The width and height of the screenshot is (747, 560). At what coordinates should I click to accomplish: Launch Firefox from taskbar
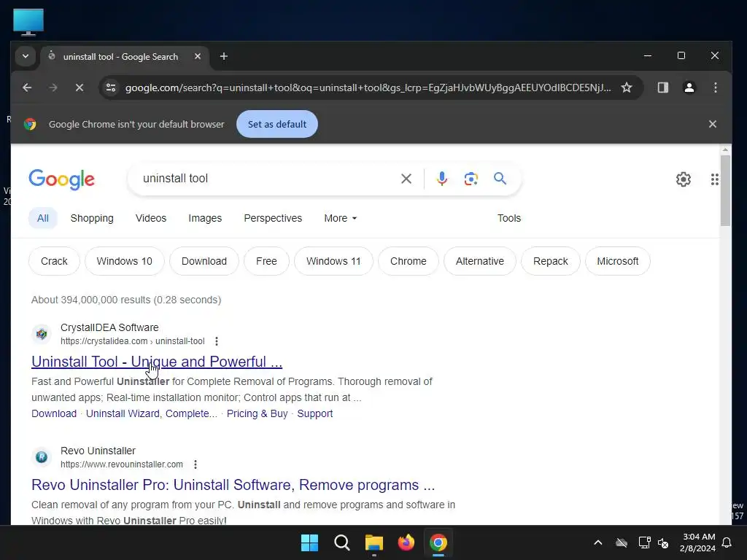coord(406,542)
